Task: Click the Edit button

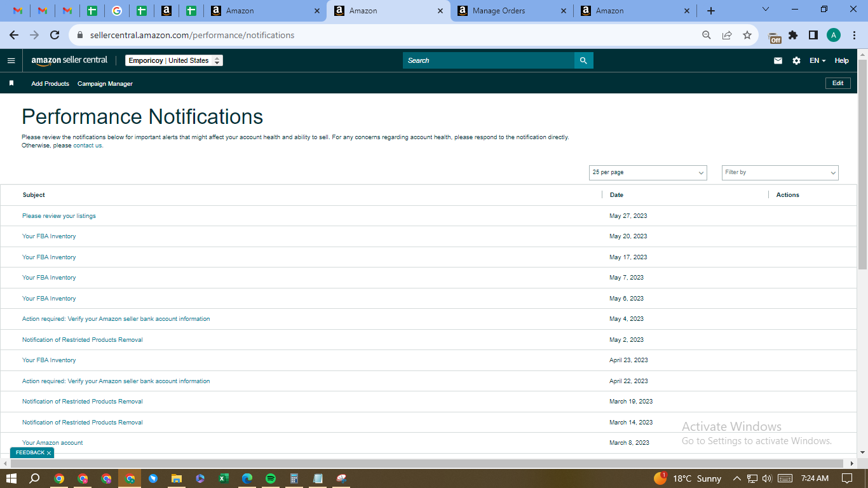Action: pos(838,83)
